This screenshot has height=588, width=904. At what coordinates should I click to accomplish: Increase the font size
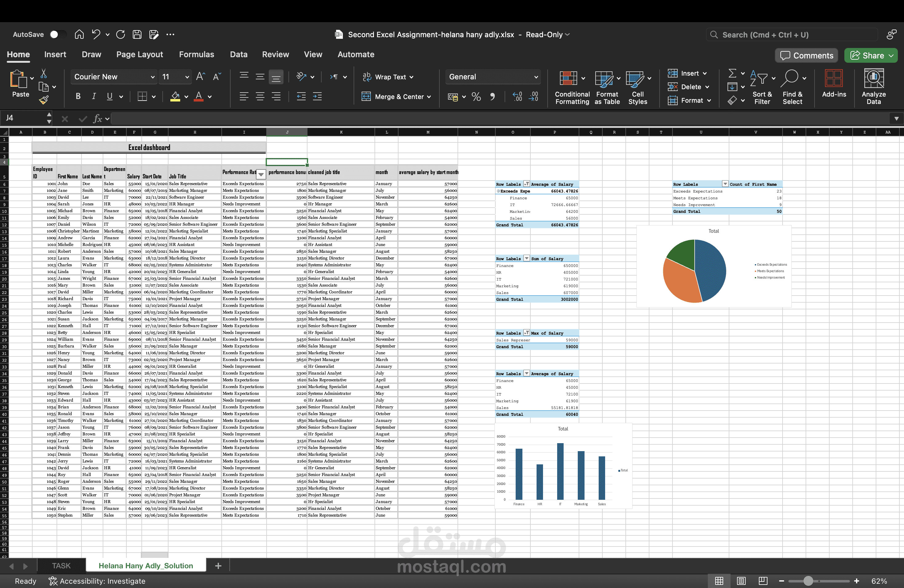[200, 77]
